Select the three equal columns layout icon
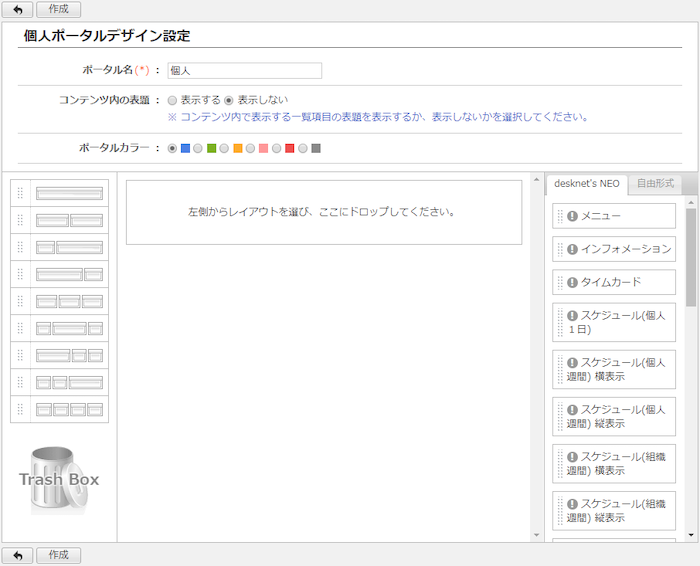This screenshot has width=700, height=566. [x=69, y=301]
